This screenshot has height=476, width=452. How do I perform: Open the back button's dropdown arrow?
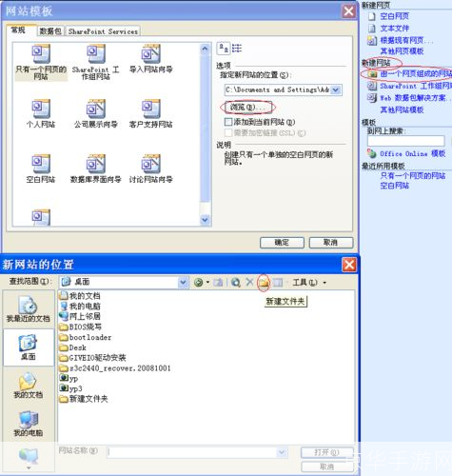coord(207,282)
